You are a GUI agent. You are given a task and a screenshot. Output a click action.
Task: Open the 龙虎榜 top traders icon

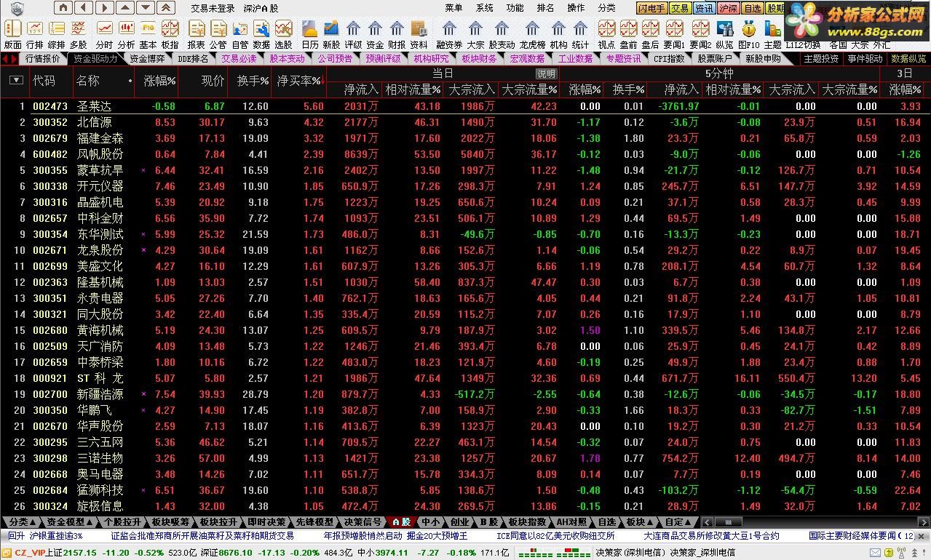[532, 34]
